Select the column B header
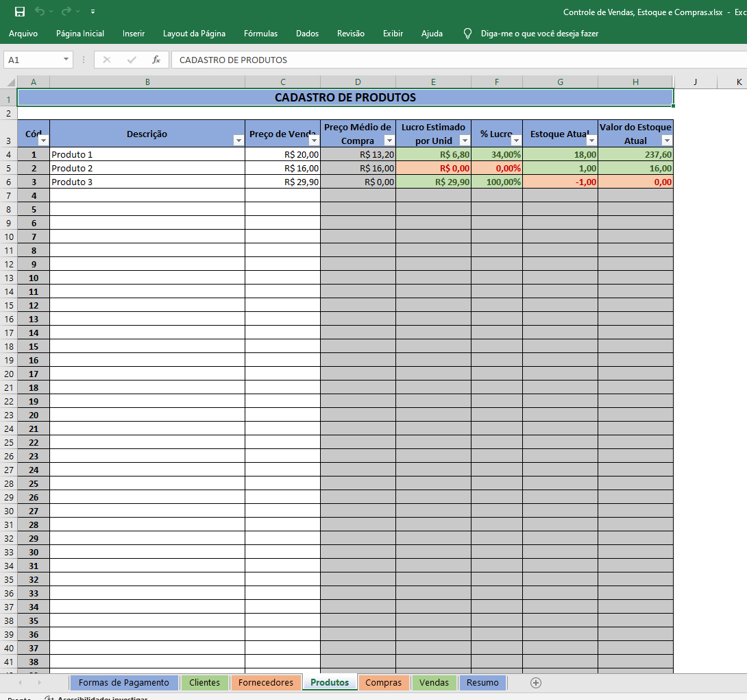The width and height of the screenshot is (747, 700). tap(147, 82)
